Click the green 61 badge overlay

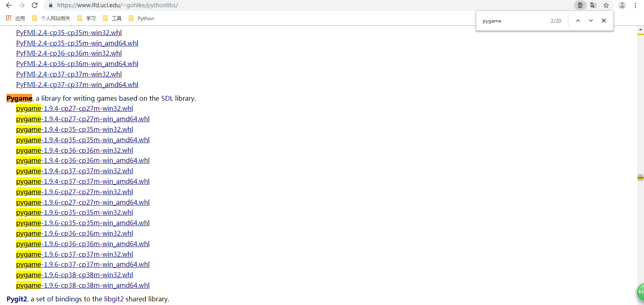click(x=640, y=292)
